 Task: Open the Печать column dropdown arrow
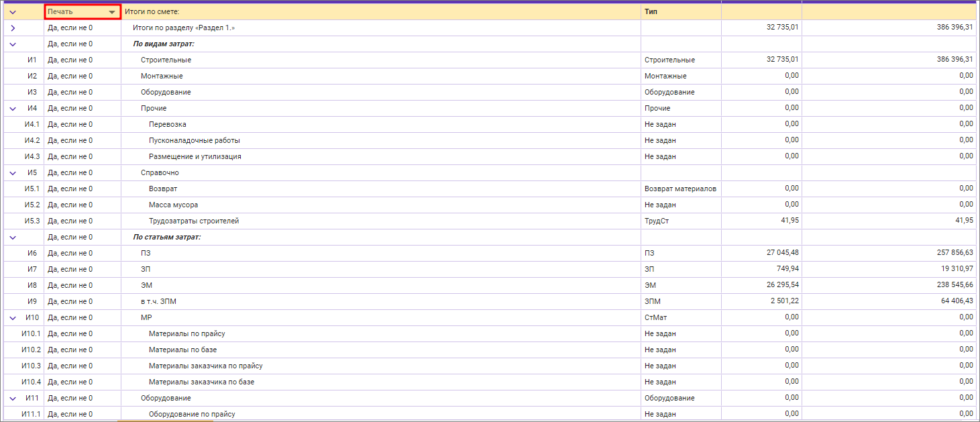(x=112, y=12)
